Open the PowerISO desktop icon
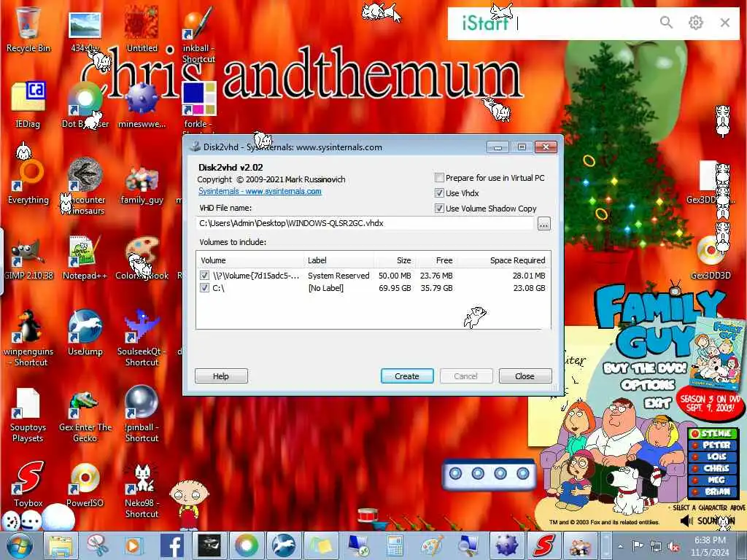Viewport: 747px width, 560px height. [x=85, y=483]
